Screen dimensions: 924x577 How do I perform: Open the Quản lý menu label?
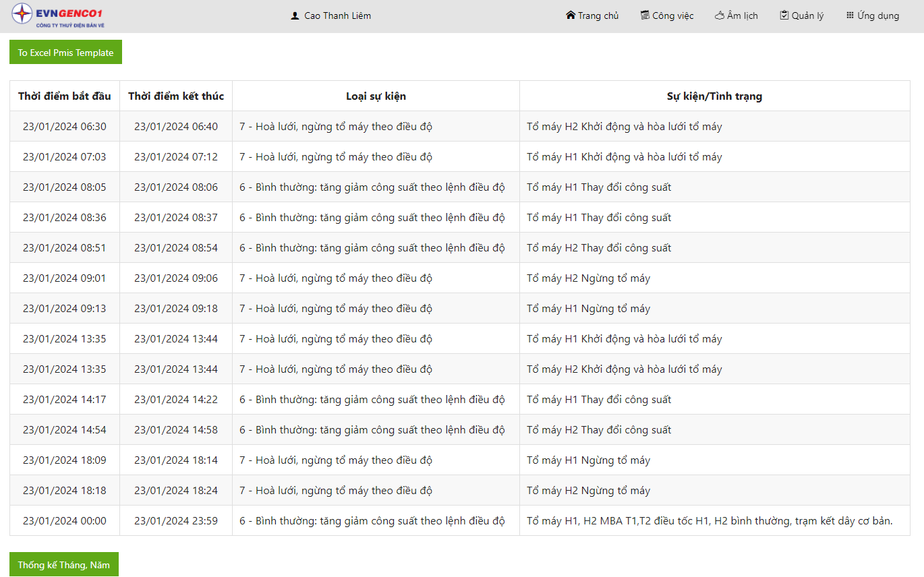[807, 16]
